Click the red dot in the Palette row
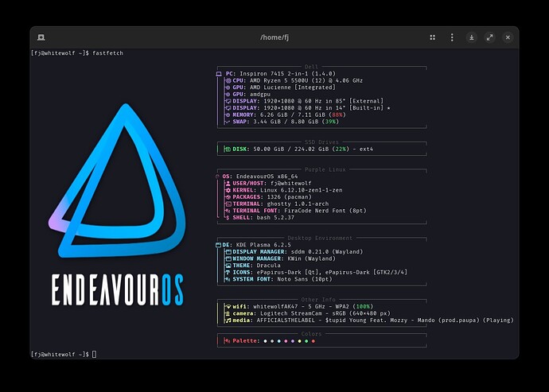The height and width of the screenshot is (392, 549). (x=313, y=340)
